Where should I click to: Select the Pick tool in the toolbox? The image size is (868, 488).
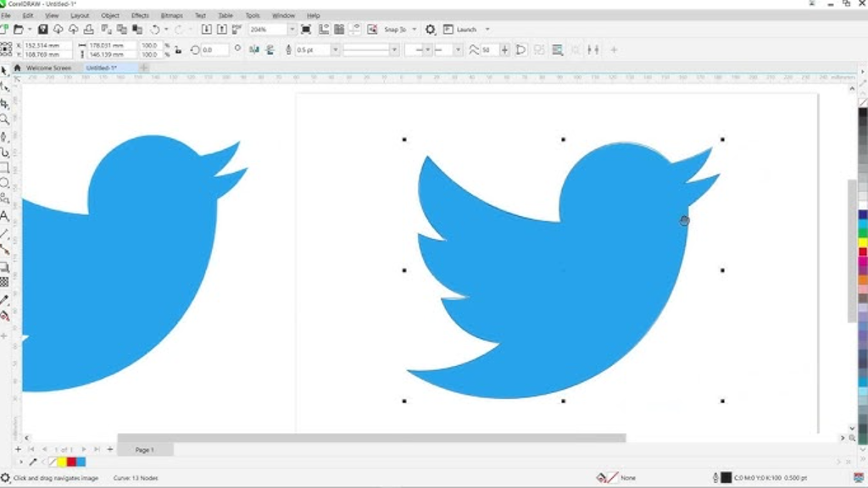(4, 70)
